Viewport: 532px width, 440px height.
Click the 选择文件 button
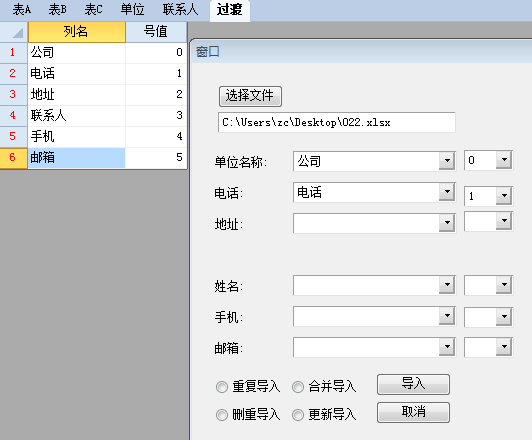pyautogui.click(x=250, y=96)
